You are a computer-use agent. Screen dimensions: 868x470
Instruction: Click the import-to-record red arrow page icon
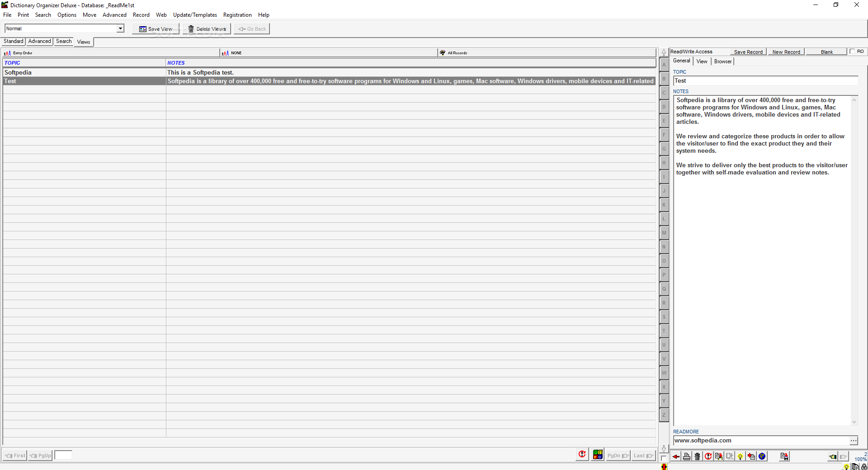(751, 456)
